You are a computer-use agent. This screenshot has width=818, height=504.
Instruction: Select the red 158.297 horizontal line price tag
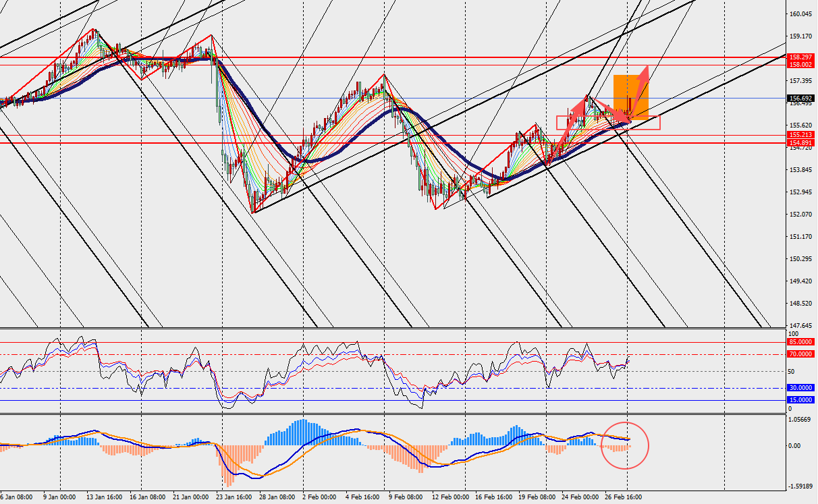(800, 57)
